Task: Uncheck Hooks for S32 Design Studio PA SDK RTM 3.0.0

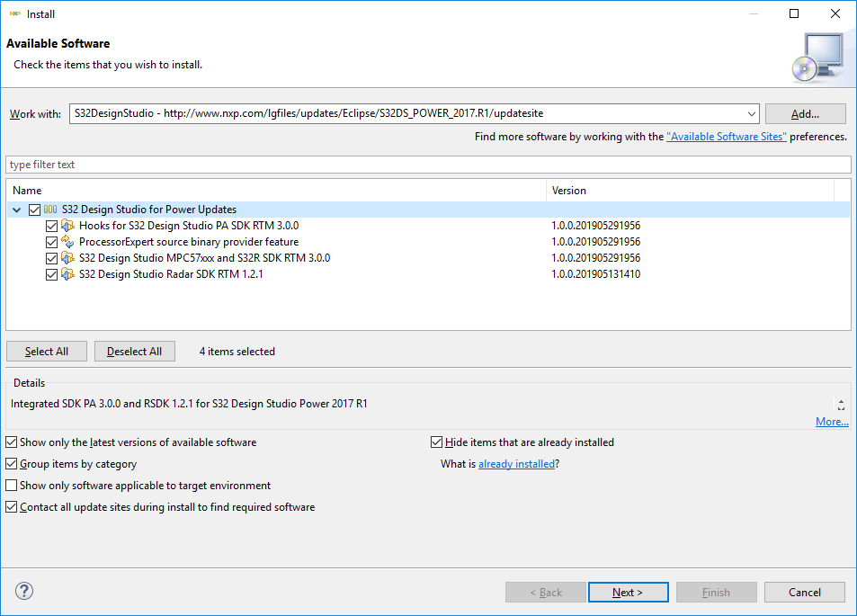Action: [x=52, y=226]
